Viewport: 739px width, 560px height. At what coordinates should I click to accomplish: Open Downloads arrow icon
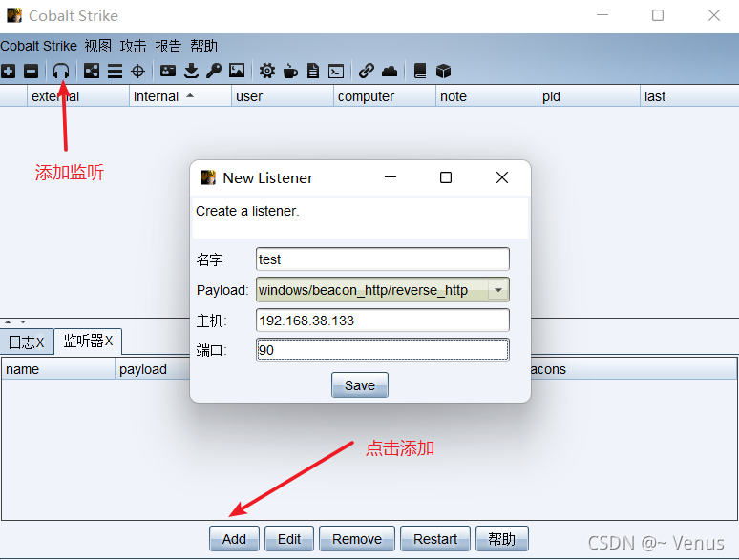point(191,72)
